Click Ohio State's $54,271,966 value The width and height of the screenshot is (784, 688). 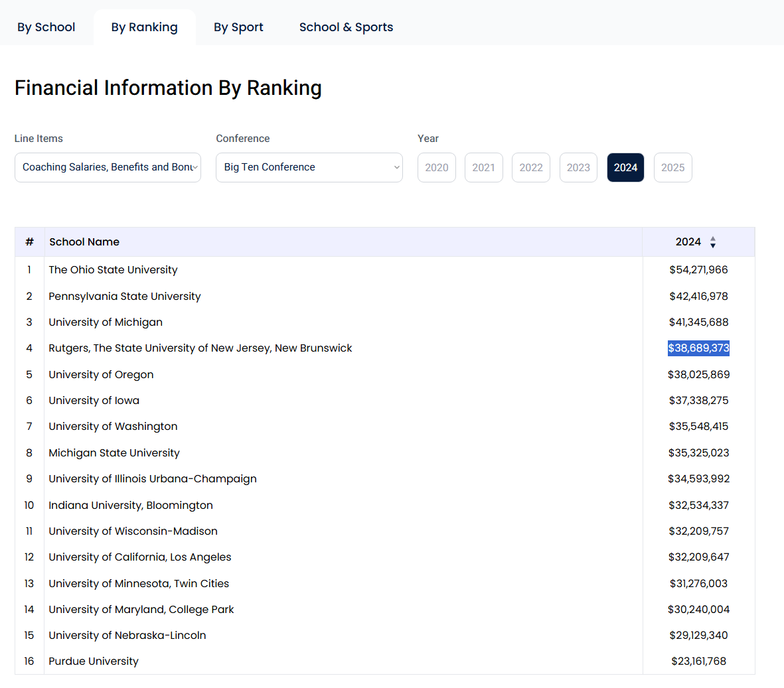[698, 270]
